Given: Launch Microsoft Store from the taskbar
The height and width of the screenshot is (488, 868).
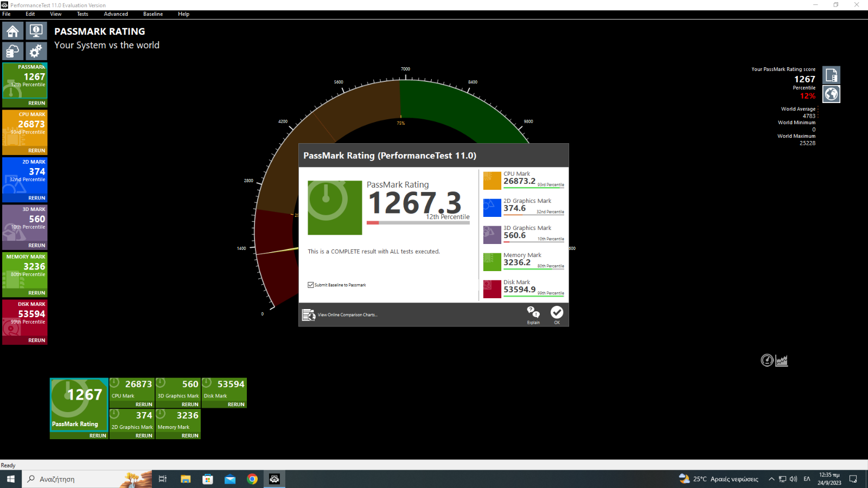Looking at the screenshot, I should pyautogui.click(x=208, y=479).
